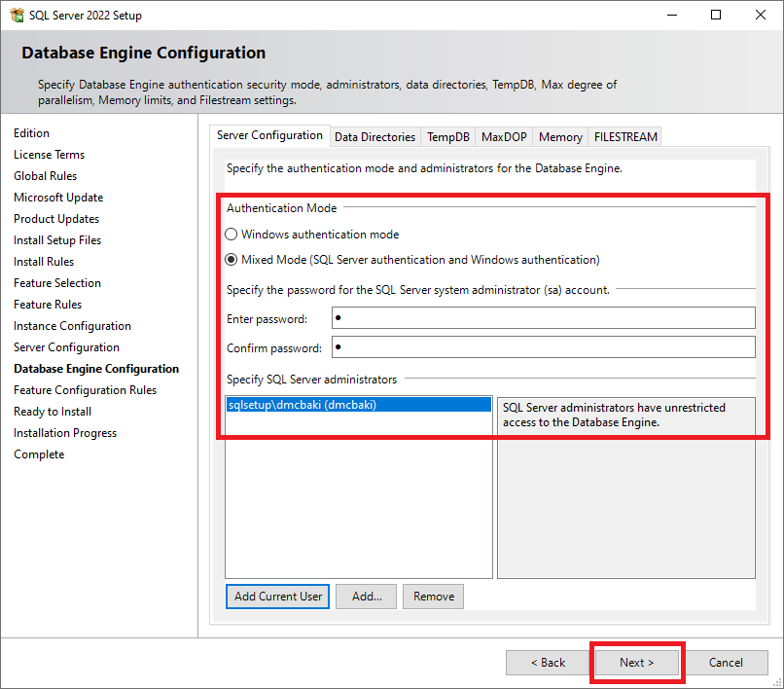The image size is (784, 689).
Task: Switch to the TempDB tab
Action: tap(448, 137)
